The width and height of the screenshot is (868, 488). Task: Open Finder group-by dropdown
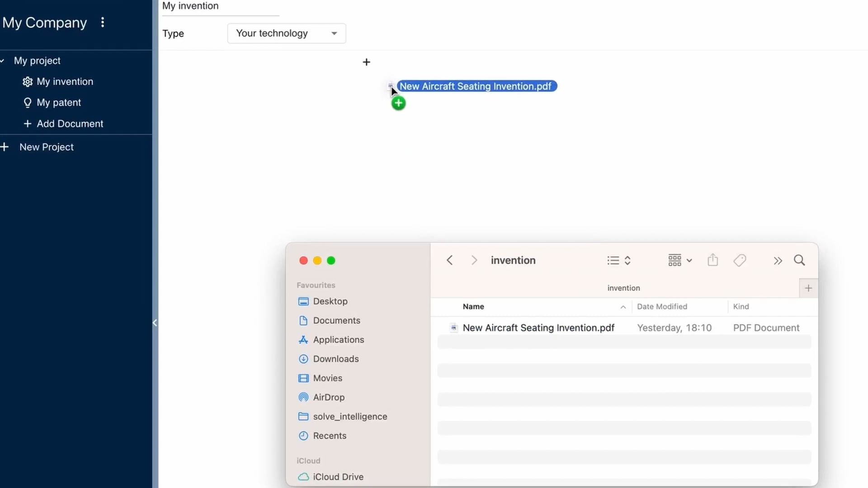[680, 260]
